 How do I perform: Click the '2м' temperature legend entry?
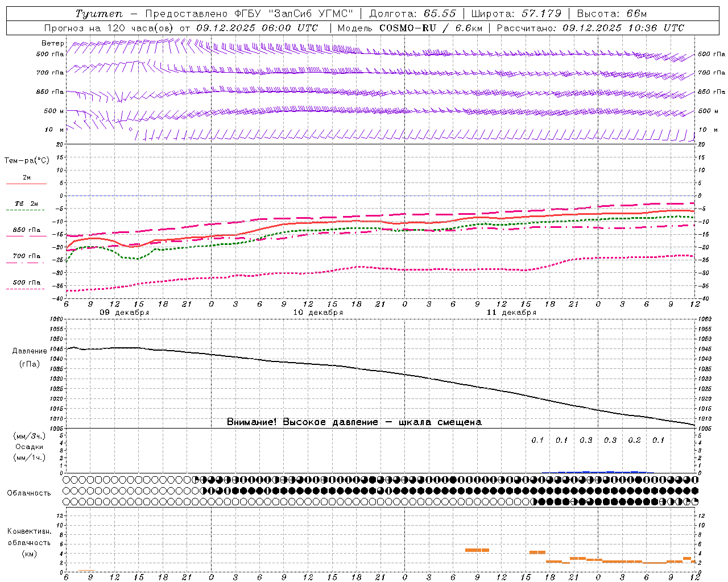(x=27, y=177)
